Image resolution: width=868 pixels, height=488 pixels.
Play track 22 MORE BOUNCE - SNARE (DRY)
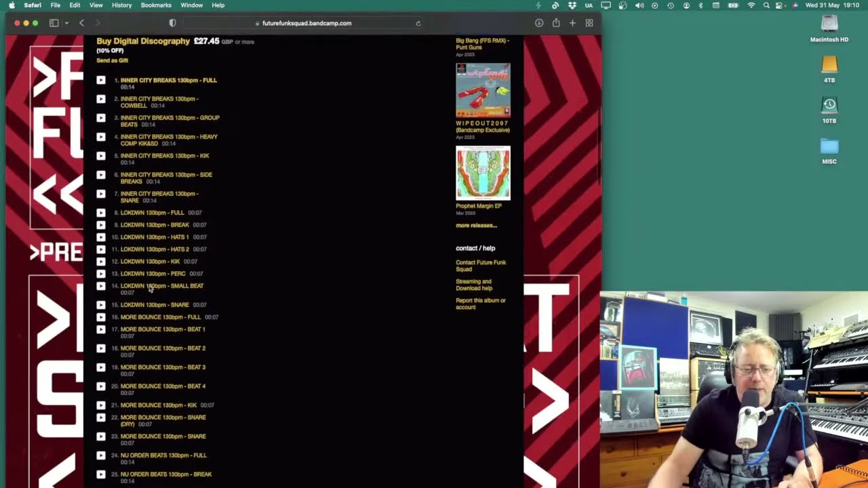[x=101, y=418]
